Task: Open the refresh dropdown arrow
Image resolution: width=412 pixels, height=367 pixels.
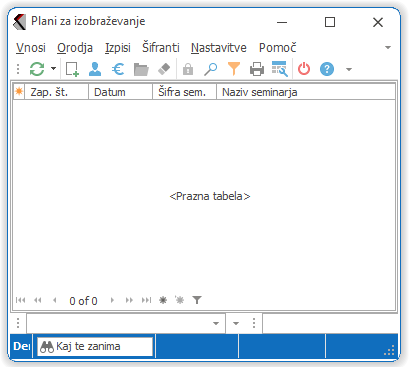Action: point(53,69)
